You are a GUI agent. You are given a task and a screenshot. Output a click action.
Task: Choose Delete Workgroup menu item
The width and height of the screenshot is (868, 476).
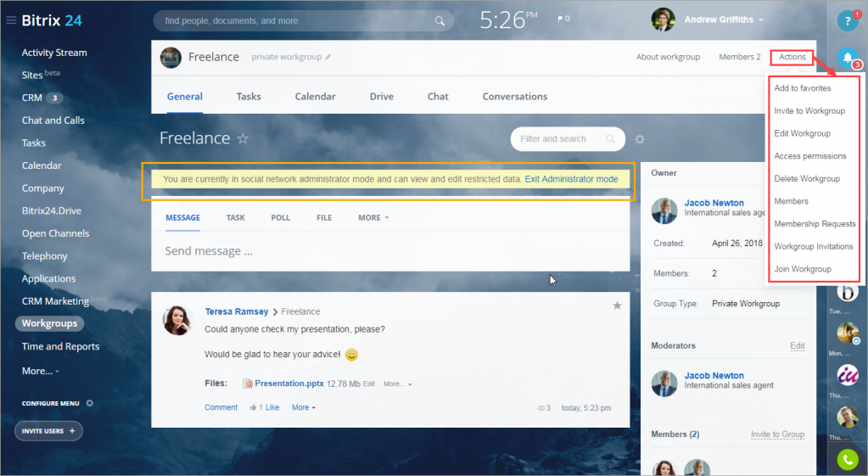(x=807, y=179)
